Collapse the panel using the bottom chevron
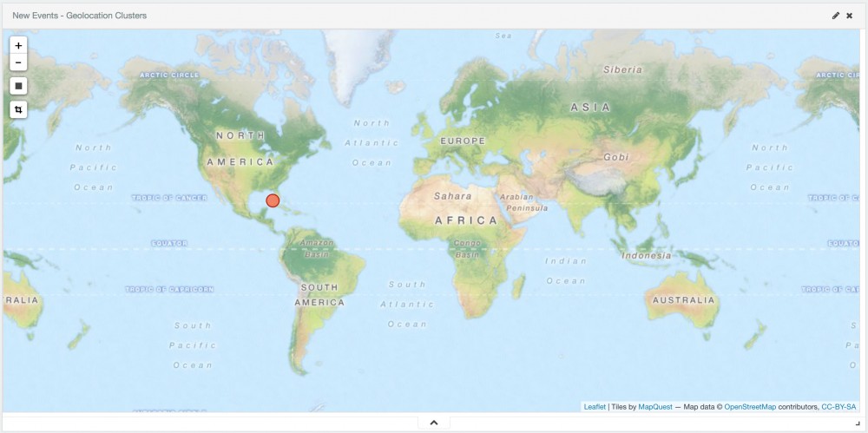Screen dimensions: 868x433 pyautogui.click(x=434, y=423)
